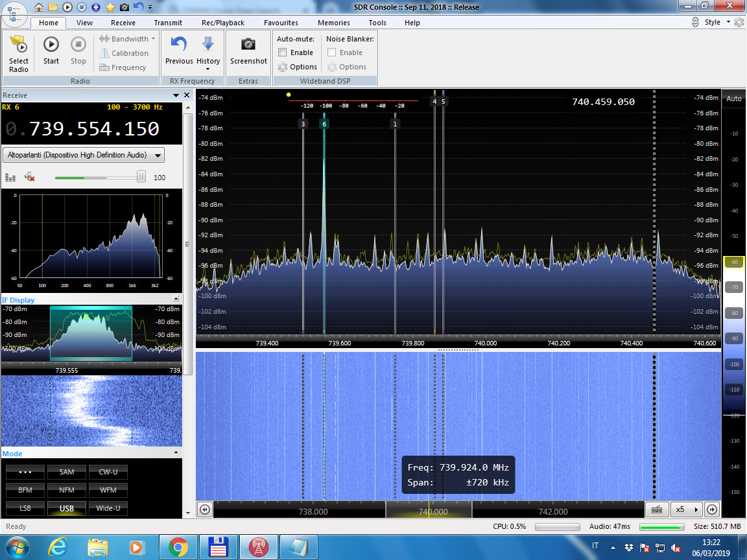Click the Select Radio ribbon button

click(x=19, y=53)
